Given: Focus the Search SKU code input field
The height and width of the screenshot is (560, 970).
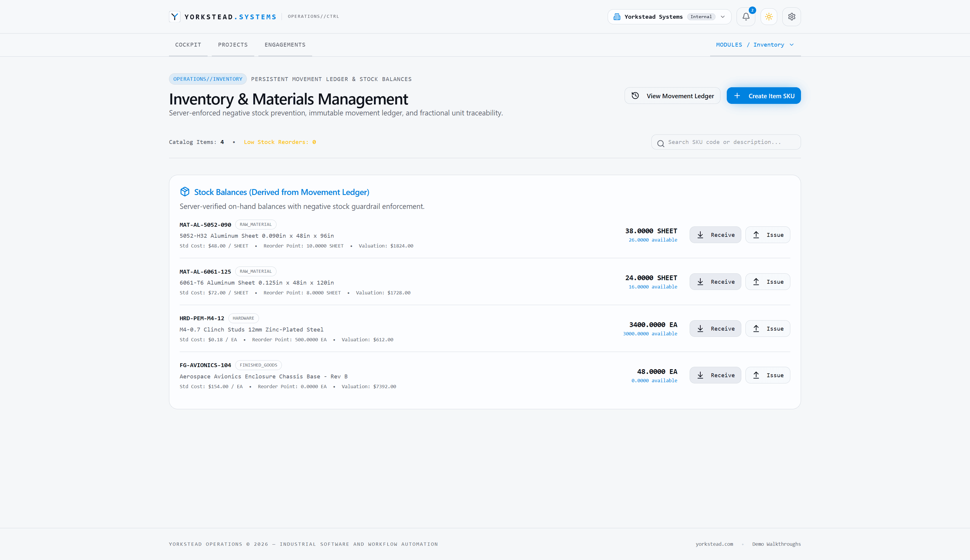Looking at the screenshot, I should (726, 142).
